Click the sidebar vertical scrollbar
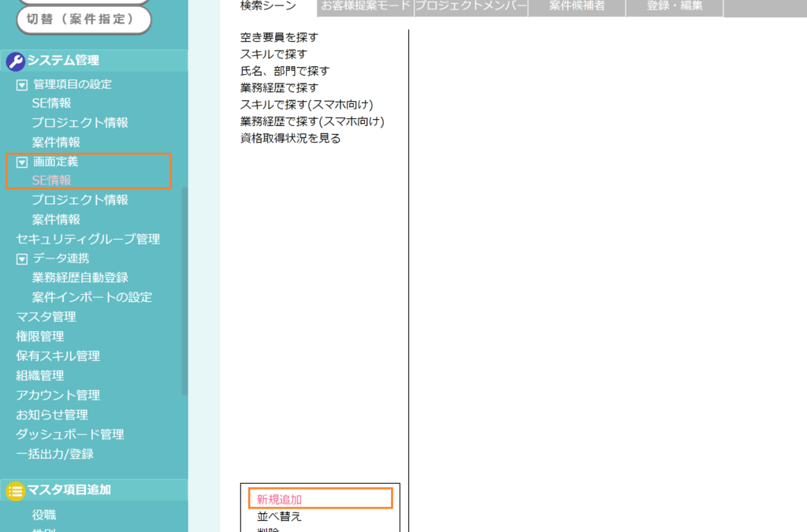807x532 pixels. coord(184,290)
